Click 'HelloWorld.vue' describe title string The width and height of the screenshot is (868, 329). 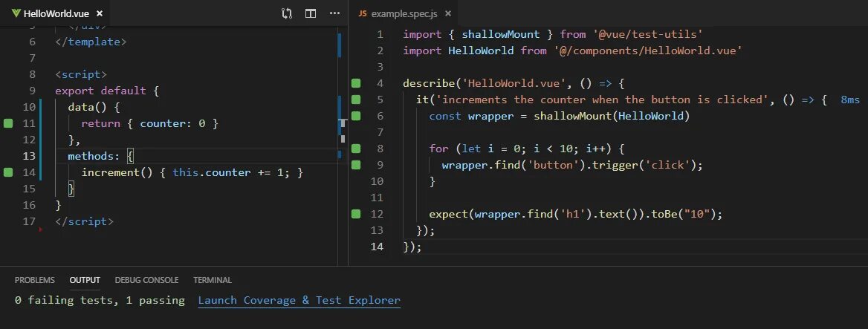pyautogui.click(x=514, y=83)
